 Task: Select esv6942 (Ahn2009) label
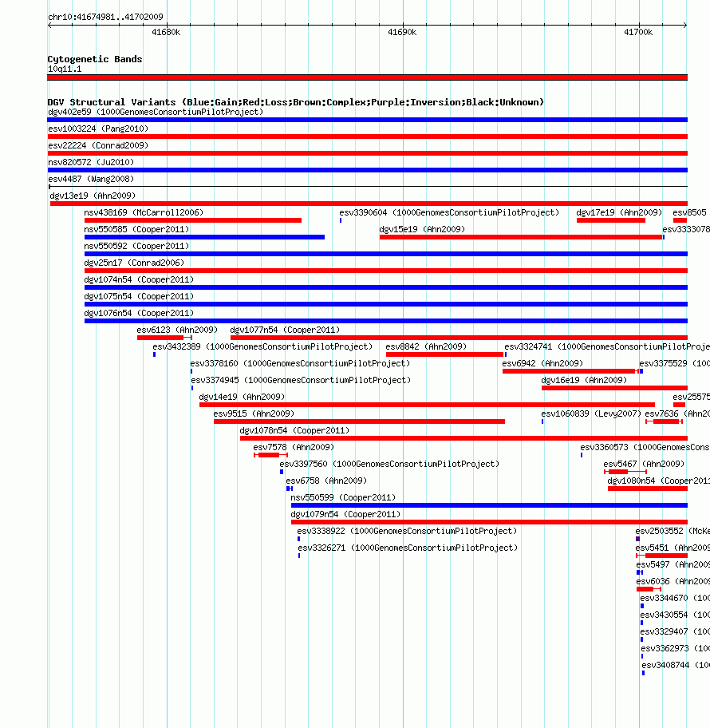tap(542, 363)
